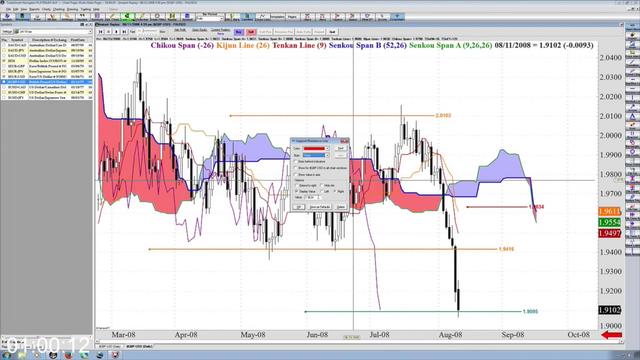The height and width of the screenshot is (360, 640).
Task: Click the Kijun Line (26) legend label
Action: click(x=243, y=45)
